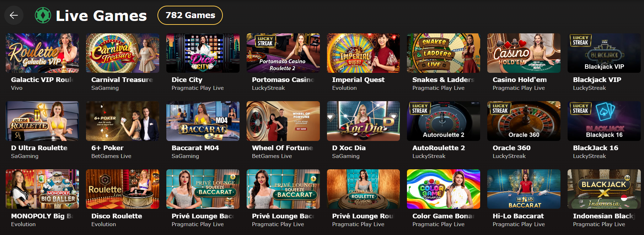Open the Portomaso Casino Roulette 2 thumbnail

coord(283,53)
